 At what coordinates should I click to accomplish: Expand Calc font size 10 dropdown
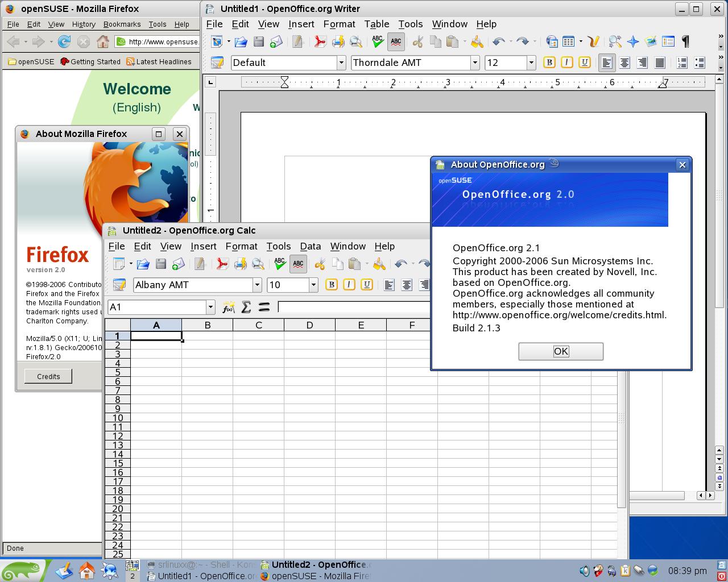(x=313, y=285)
